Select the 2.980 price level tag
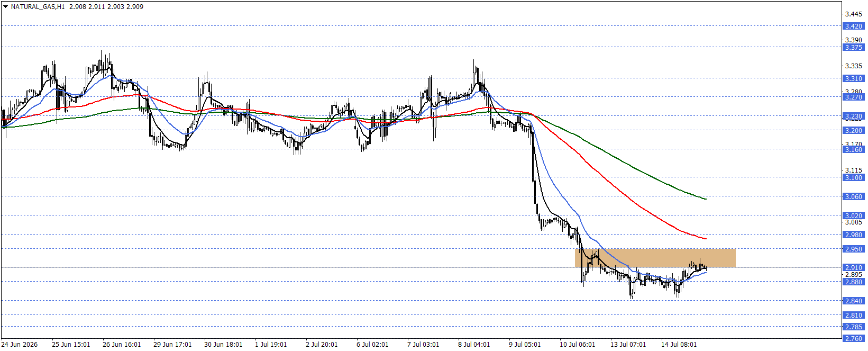Screen dimensions: 868x351 click(x=853, y=235)
